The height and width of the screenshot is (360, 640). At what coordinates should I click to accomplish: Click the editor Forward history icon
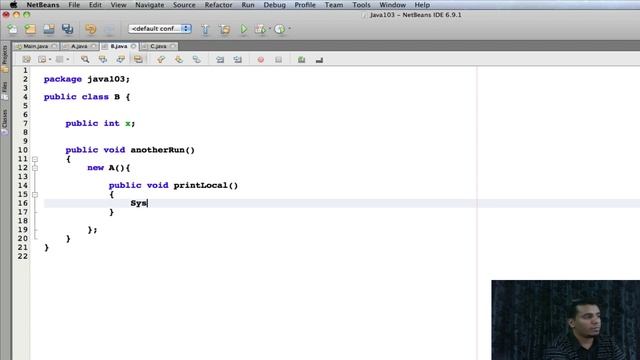(x=60, y=60)
